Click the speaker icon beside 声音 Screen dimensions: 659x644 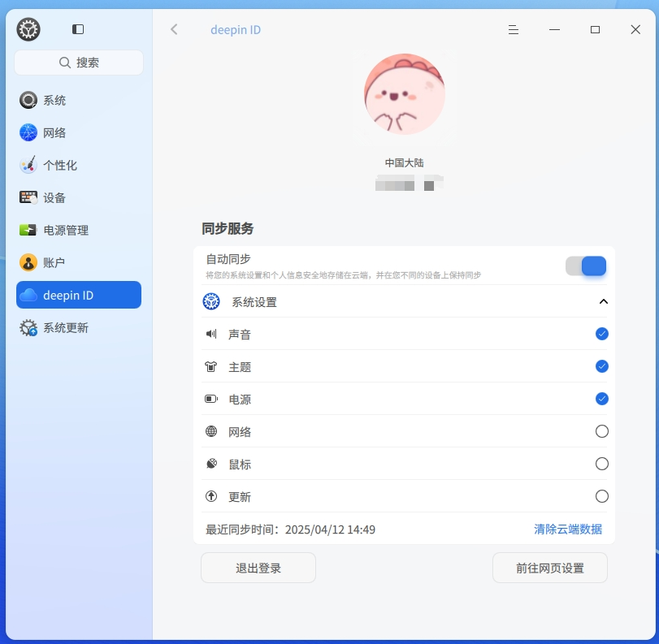(x=211, y=334)
